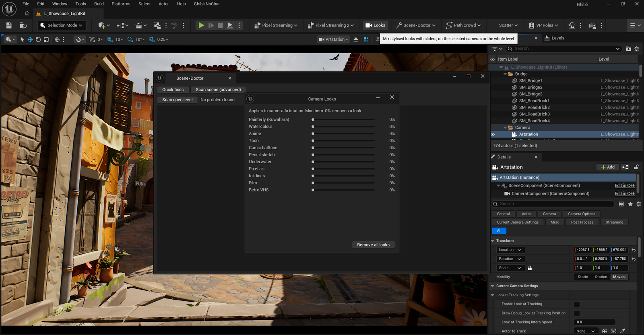Viewport: 644px width, 335px height.
Task: Open the File menu
Action: click(26, 4)
